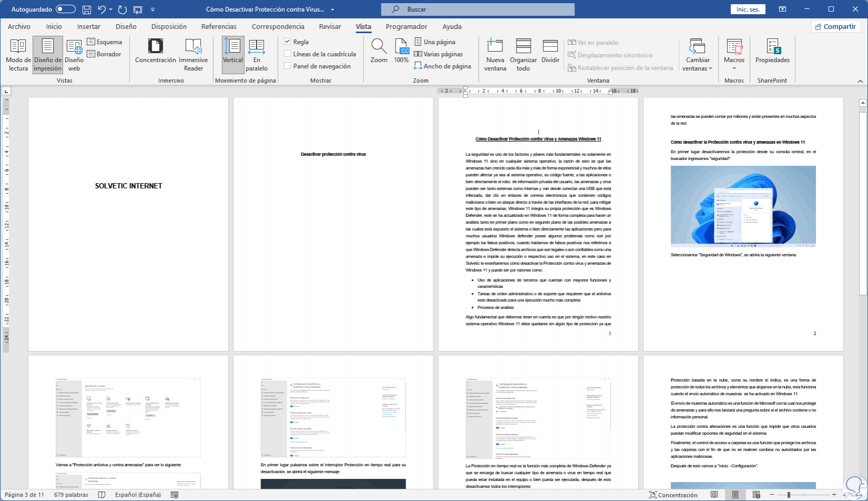This screenshot has width=868, height=501.
Task: Click the macro recording icon in status bar
Action: (175, 495)
